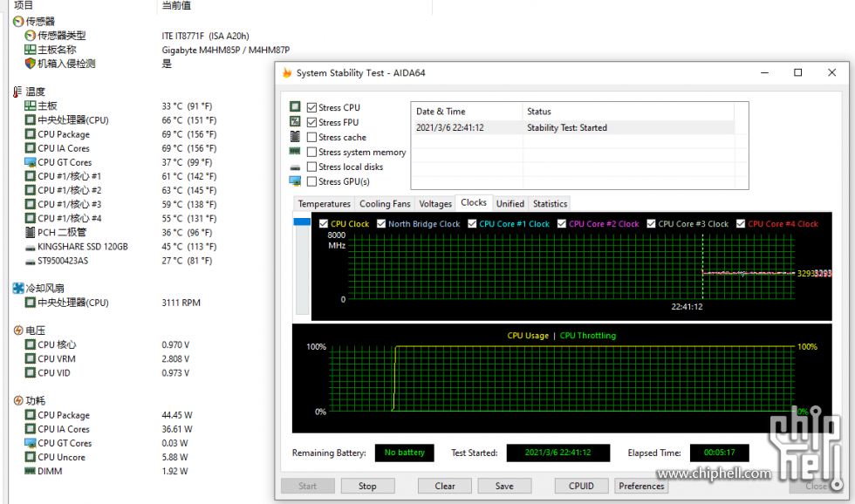The image size is (855, 504).
Task: Click the ST9500423AS disk icon
Action: 30,262
